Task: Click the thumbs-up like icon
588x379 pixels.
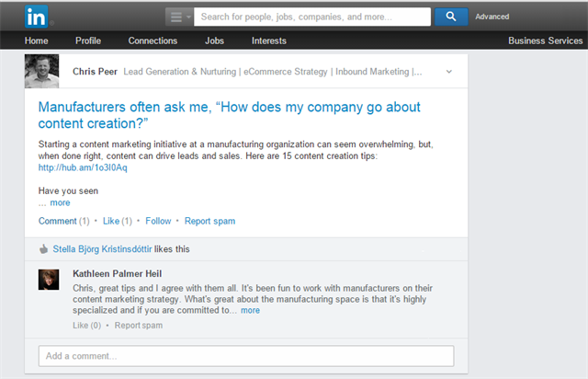Action: point(44,249)
